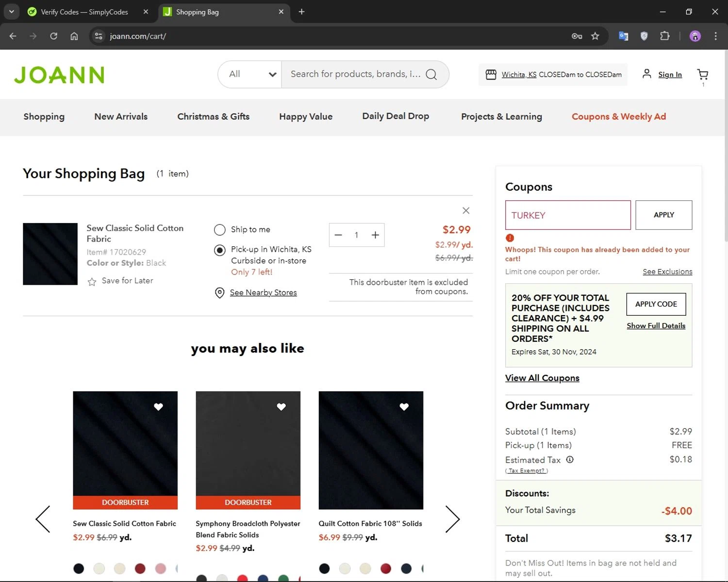Image resolution: width=728 pixels, height=582 pixels.
Task: Click the Estimated Tax info icon
Action: tap(570, 459)
